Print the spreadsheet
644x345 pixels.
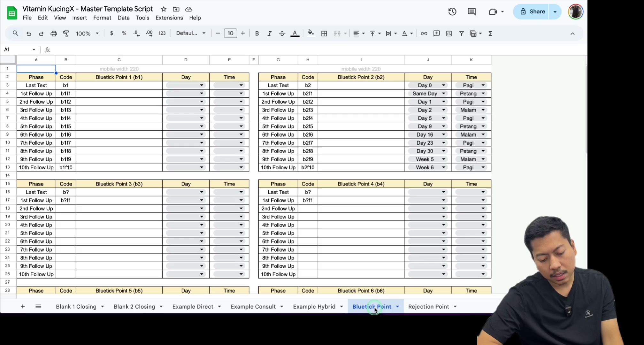tap(54, 33)
